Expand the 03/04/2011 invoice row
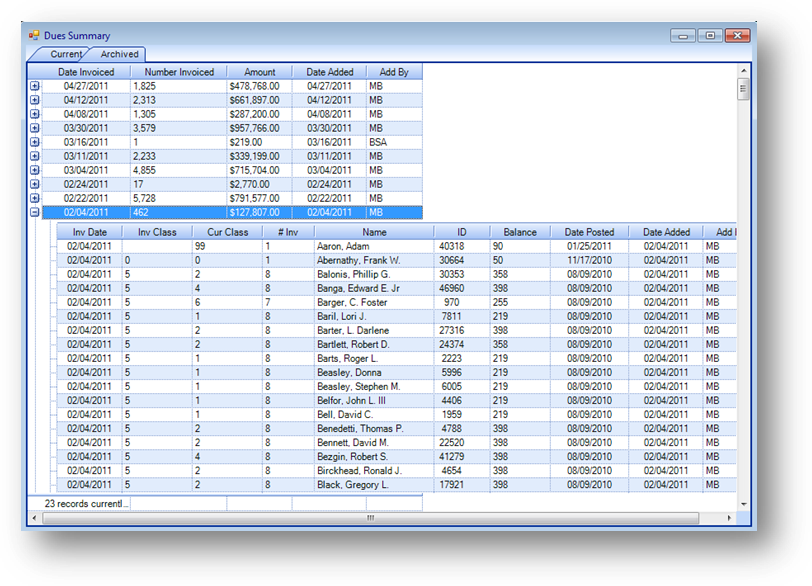812x586 pixels. [35, 170]
